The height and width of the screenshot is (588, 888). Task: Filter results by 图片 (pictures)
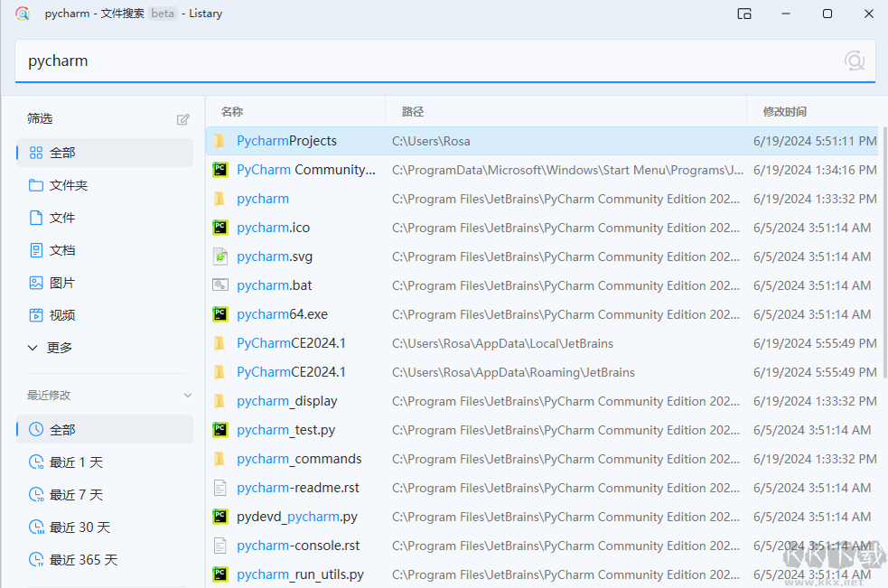click(x=105, y=283)
